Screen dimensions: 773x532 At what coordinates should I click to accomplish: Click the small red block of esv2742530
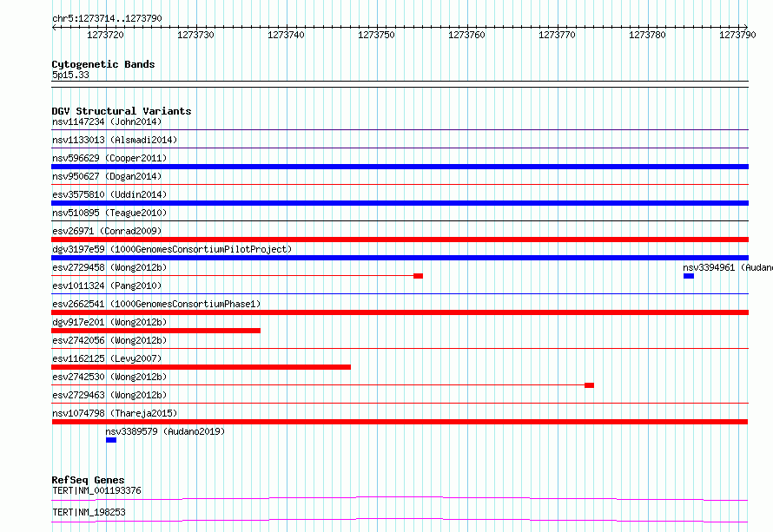point(589,385)
